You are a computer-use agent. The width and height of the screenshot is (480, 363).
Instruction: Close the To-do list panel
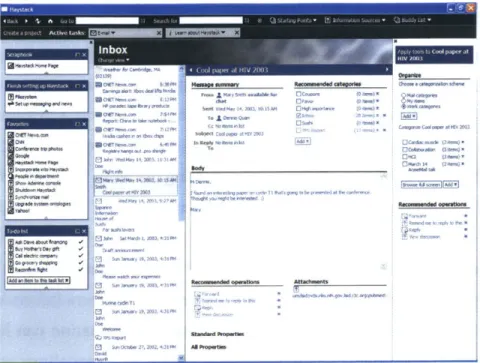click(84, 231)
